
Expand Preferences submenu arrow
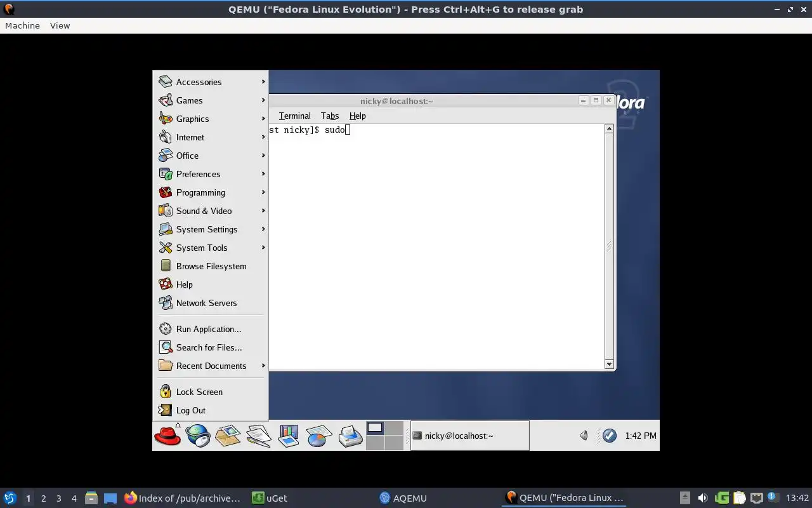pyautogui.click(x=263, y=174)
